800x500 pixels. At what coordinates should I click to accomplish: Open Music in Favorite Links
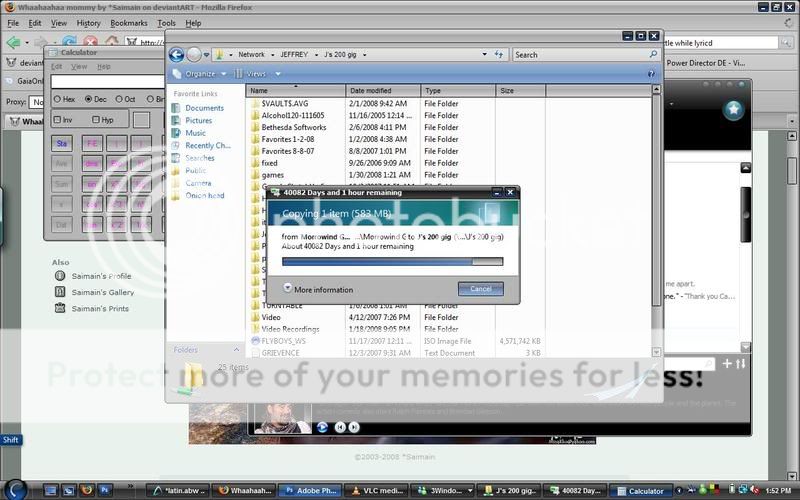click(195, 133)
